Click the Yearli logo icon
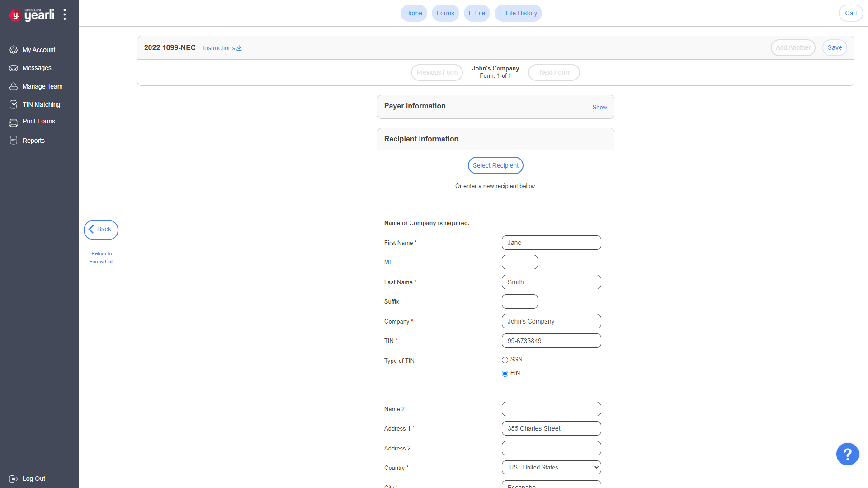This screenshot has width=868, height=488. 15,15
